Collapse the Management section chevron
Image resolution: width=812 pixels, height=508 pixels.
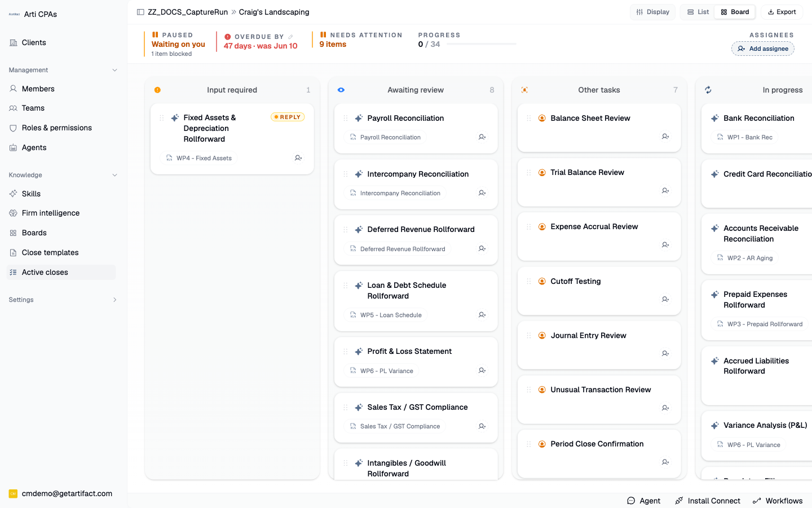pos(115,70)
